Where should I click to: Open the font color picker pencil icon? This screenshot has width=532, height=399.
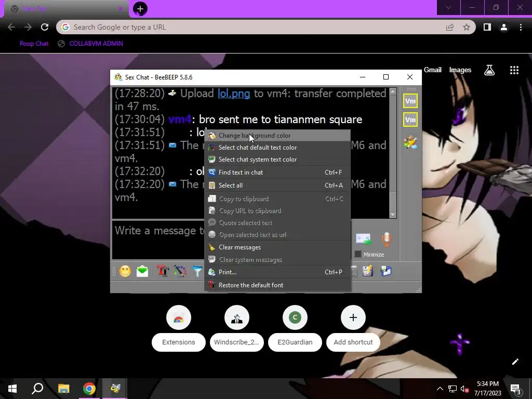[x=180, y=271]
